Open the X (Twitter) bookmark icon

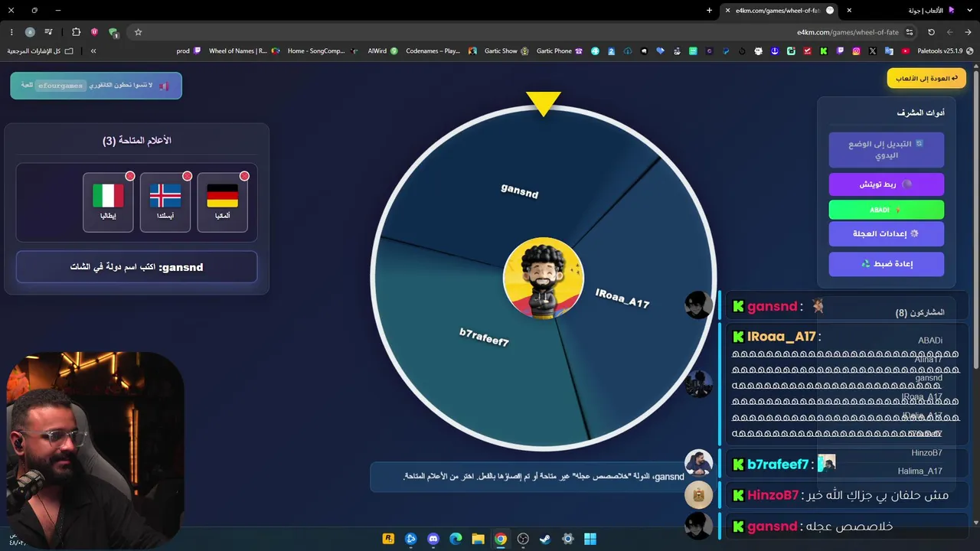(873, 51)
